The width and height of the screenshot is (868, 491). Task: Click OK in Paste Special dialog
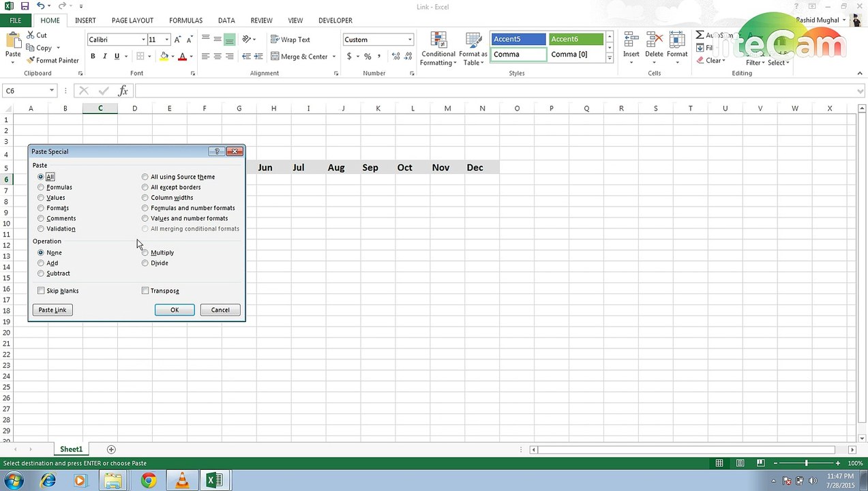point(175,310)
